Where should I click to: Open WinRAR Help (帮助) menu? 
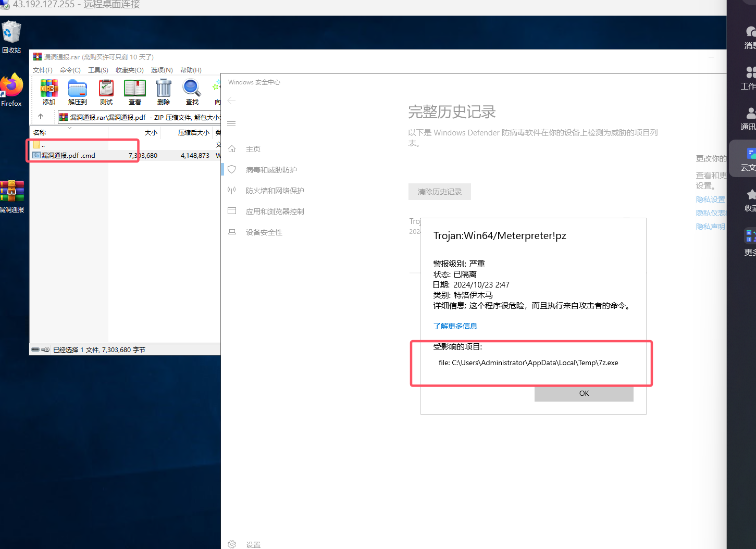pos(191,70)
